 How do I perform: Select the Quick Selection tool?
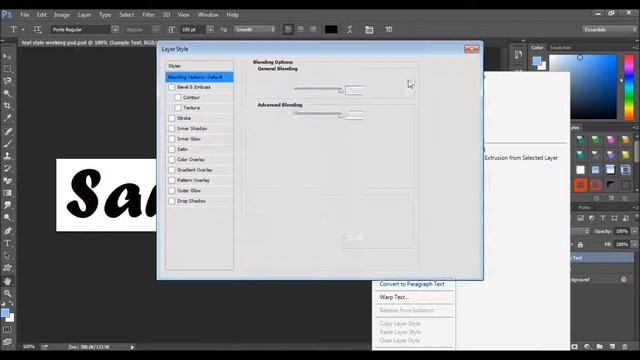click(x=7, y=93)
